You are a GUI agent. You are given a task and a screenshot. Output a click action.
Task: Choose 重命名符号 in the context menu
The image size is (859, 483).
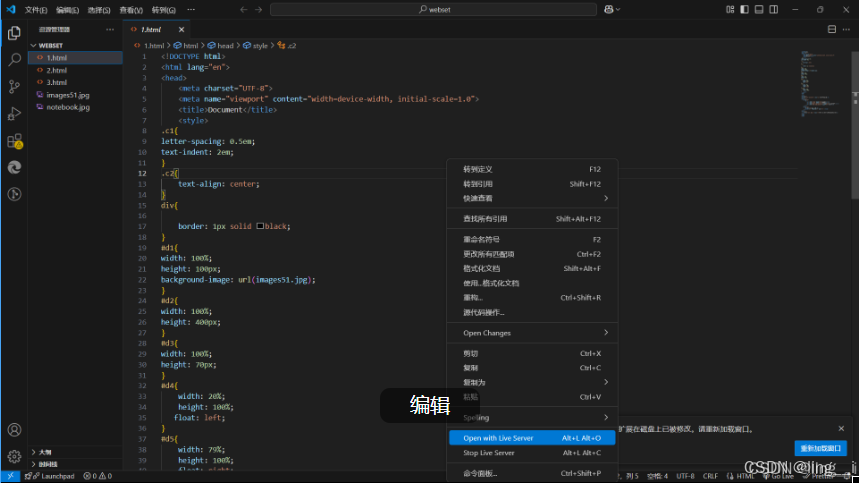[532, 239]
